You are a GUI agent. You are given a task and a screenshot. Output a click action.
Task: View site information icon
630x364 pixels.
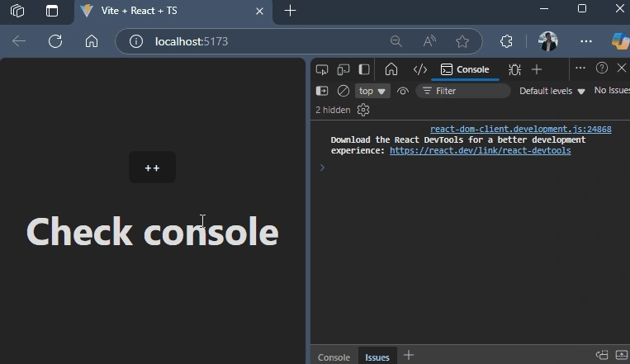(x=135, y=41)
